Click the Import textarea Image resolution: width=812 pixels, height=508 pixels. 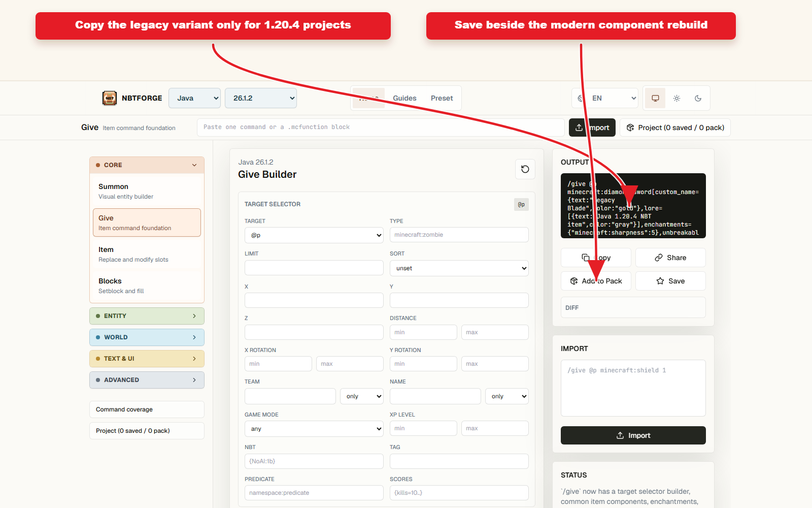click(633, 388)
